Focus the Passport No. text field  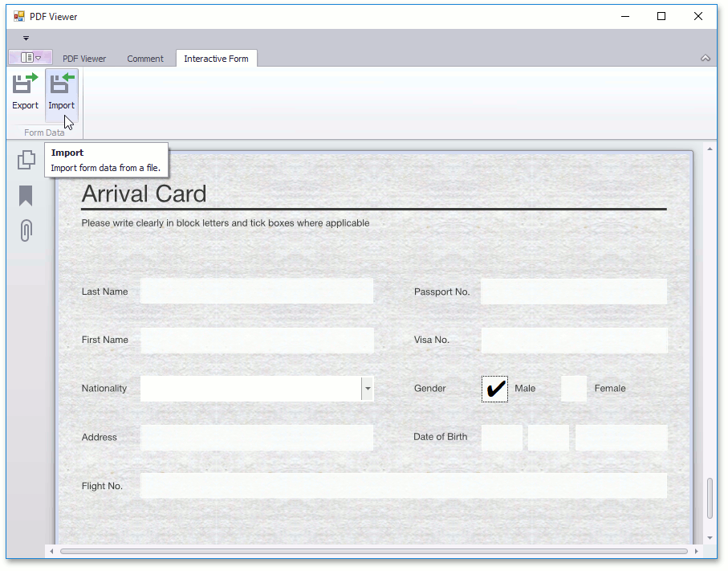point(573,292)
